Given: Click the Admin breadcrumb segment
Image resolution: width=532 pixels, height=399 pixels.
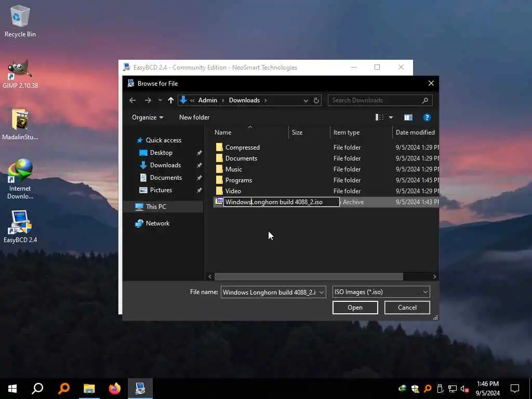Looking at the screenshot, I should (x=208, y=100).
